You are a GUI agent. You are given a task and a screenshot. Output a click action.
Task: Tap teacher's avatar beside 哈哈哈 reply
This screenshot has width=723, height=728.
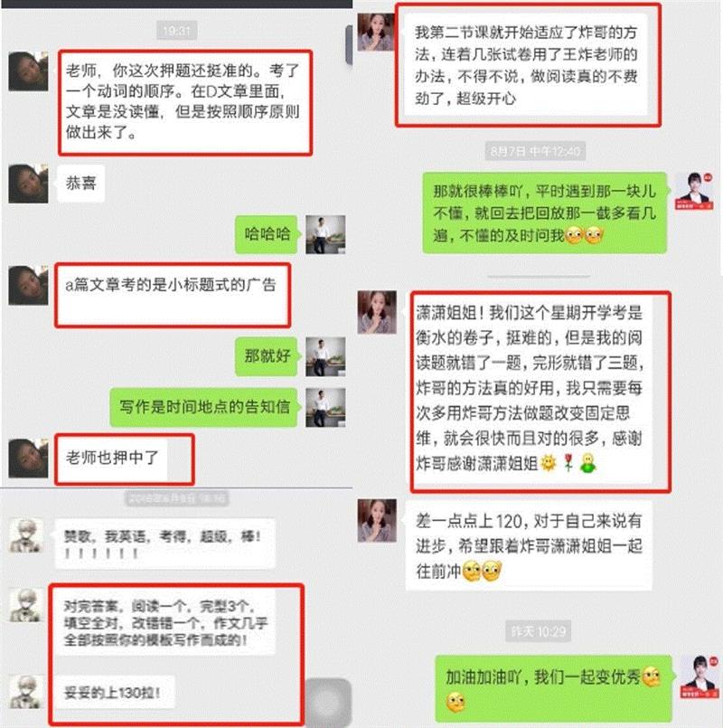[325, 234]
